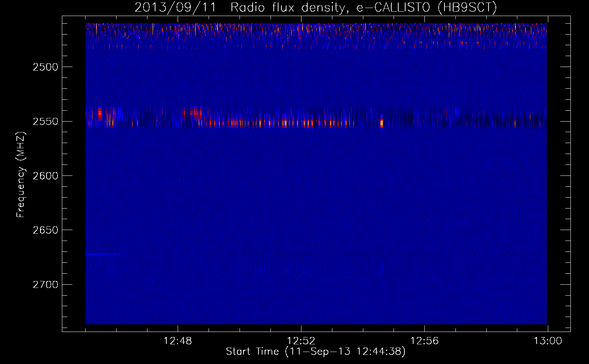The height and width of the screenshot is (364, 589).
Task: Click the 'Frequency (MHZ)' axis label
Action: (x=21, y=175)
